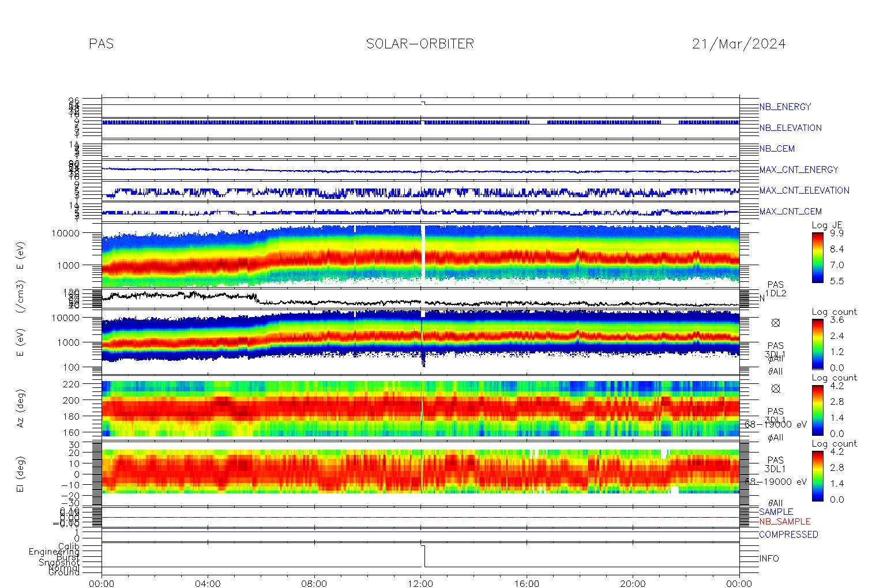Select the MAX_CNT_ENERGY label
The image size is (872, 588).
798,169
